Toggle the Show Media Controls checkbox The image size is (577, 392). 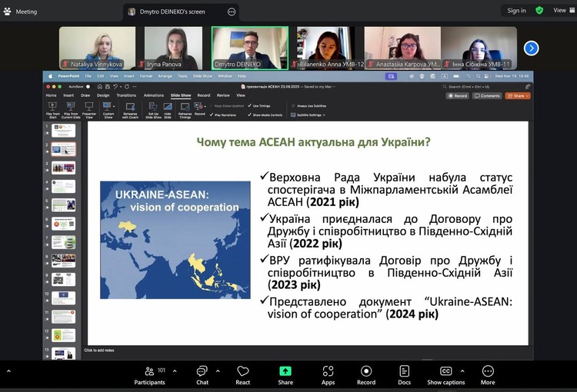click(249, 115)
